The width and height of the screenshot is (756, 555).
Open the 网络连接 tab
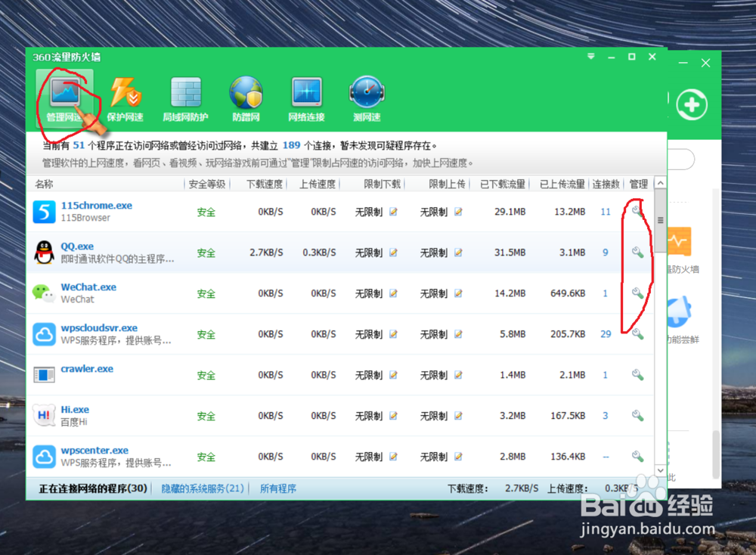[x=306, y=98]
